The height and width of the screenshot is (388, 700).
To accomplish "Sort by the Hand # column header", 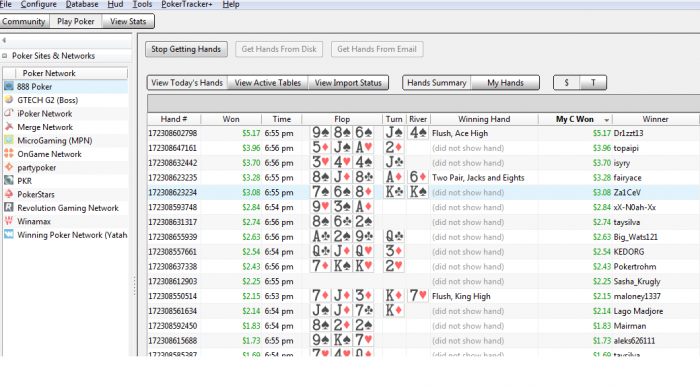I will 174,119.
